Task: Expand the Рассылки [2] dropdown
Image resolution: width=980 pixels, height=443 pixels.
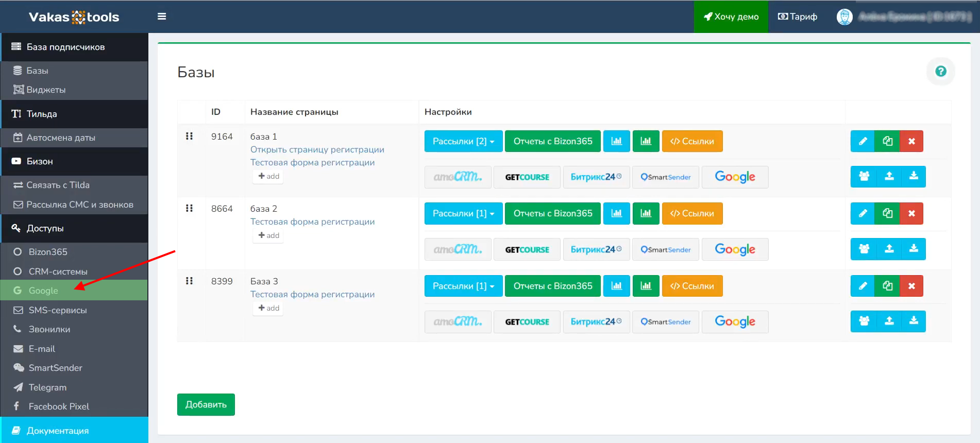Action: point(463,141)
